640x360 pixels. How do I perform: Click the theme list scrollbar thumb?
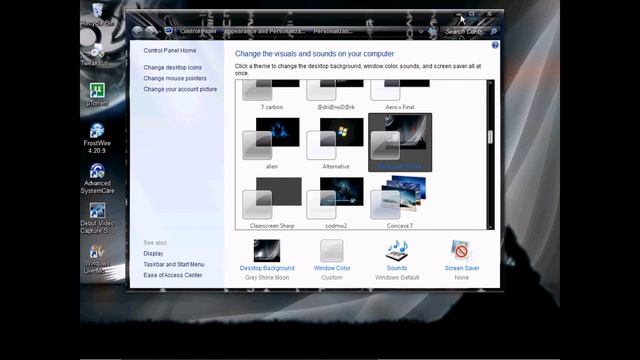pos(490,137)
